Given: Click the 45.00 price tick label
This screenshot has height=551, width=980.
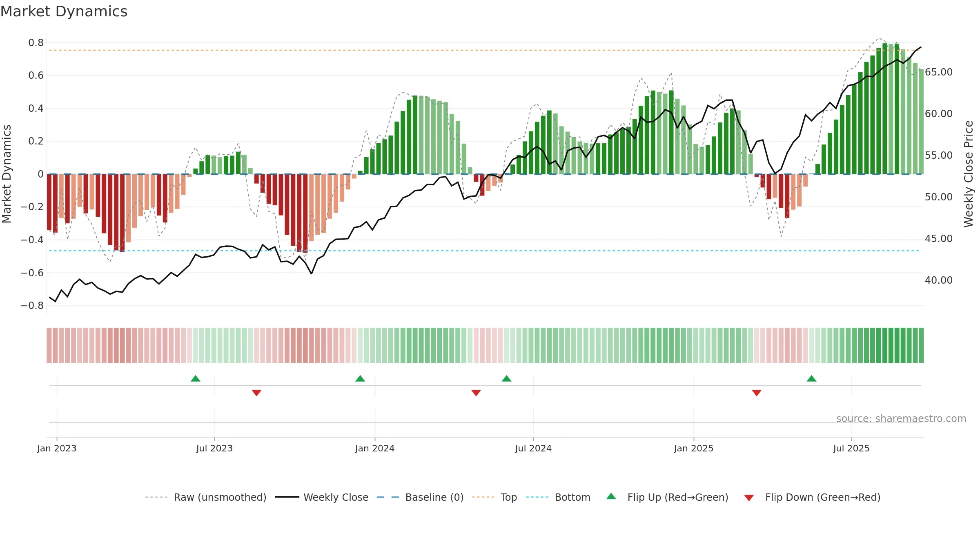Looking at the screenshot, I should click(939, 239).
